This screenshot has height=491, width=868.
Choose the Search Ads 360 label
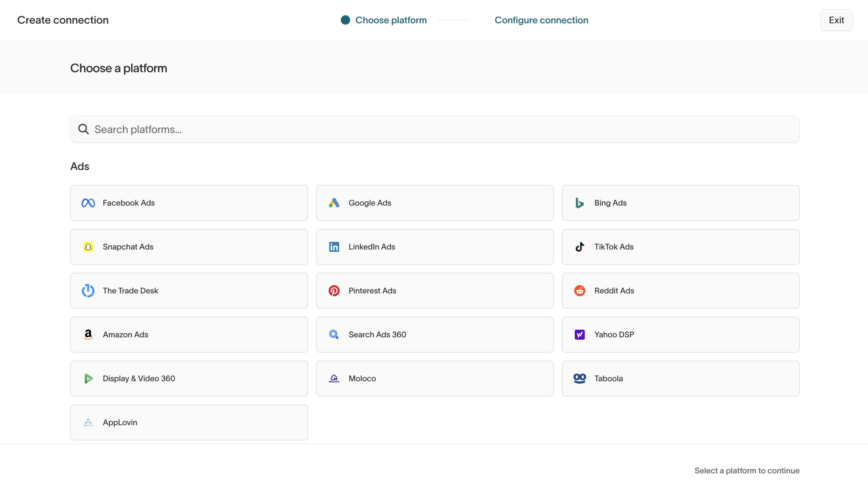click(x=377, y=335)
